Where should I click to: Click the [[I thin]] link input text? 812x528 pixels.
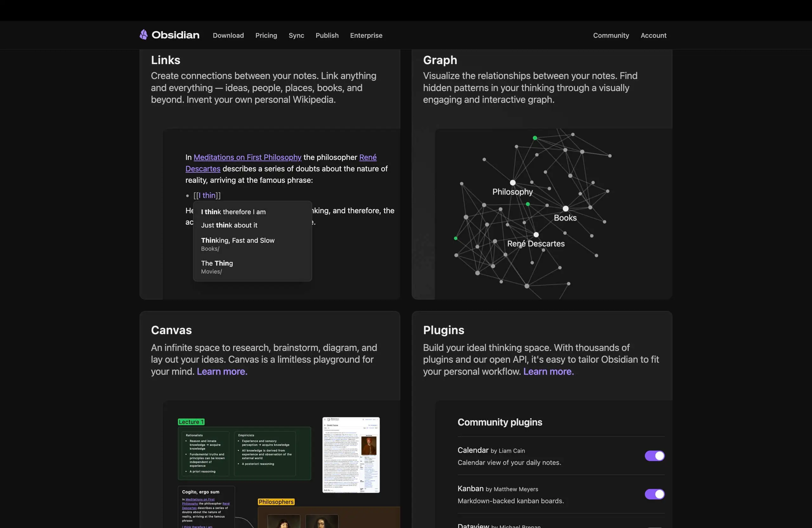tap(207, 195)
